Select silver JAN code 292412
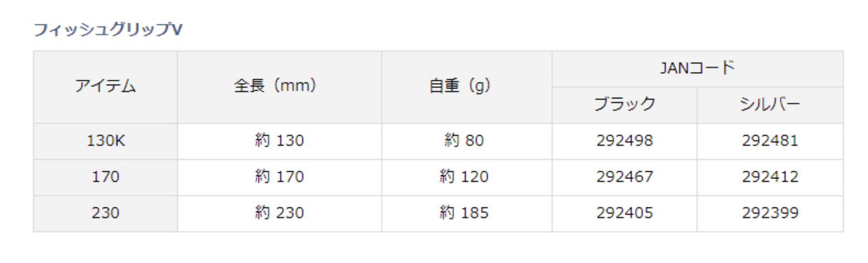The image size is (868, 263). coord(770,177)
